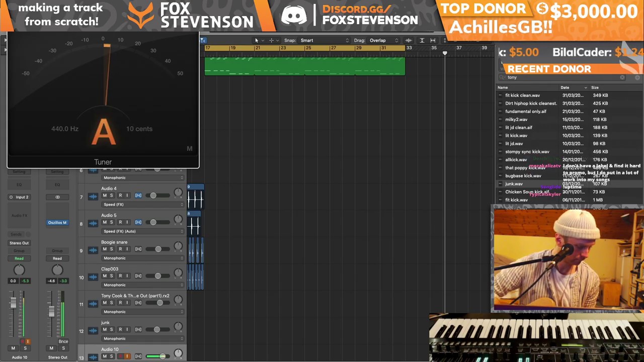The image size is (644, 362).
Task: Toggle Flex icon on Audio 5 track
Action: coord(138,222)
